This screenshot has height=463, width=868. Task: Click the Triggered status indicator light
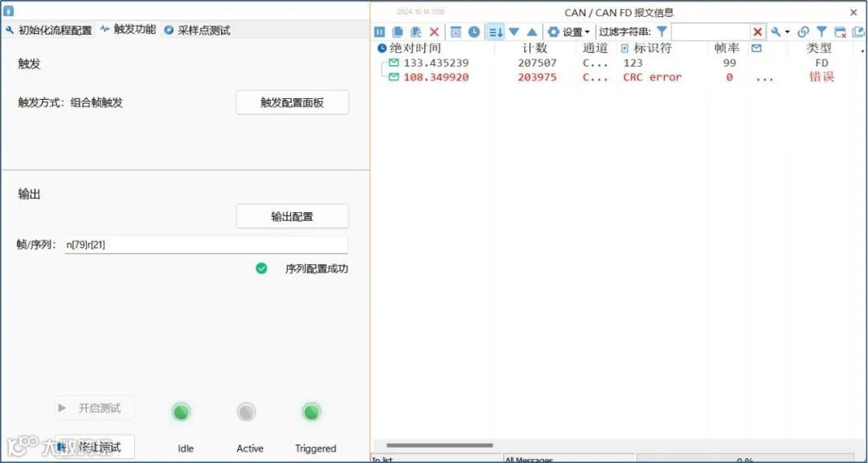click(x=312, y=412)
